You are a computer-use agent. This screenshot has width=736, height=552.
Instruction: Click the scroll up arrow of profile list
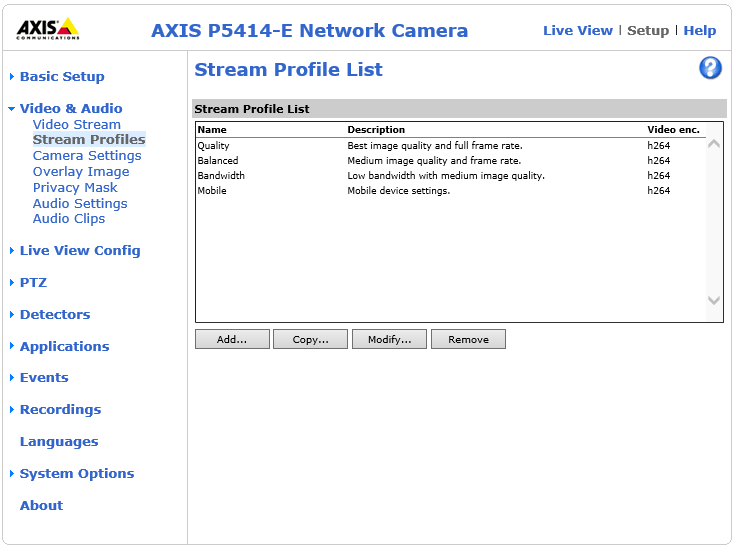click(714, 144)
